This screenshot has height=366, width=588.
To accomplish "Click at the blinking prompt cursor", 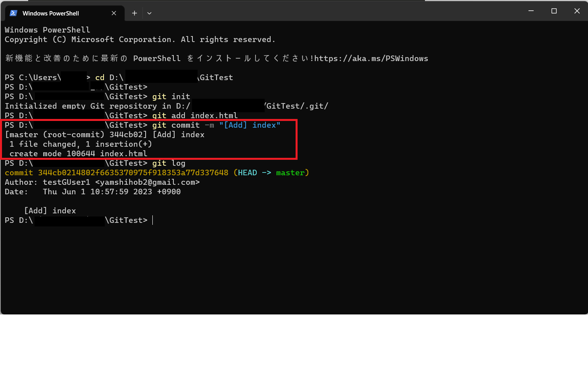I will [153, 220].
